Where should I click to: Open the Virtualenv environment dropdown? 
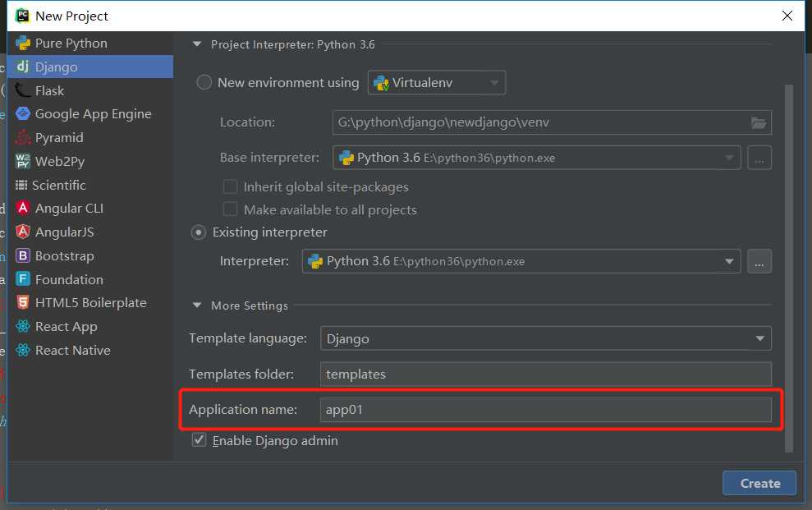tap(437, 83)
